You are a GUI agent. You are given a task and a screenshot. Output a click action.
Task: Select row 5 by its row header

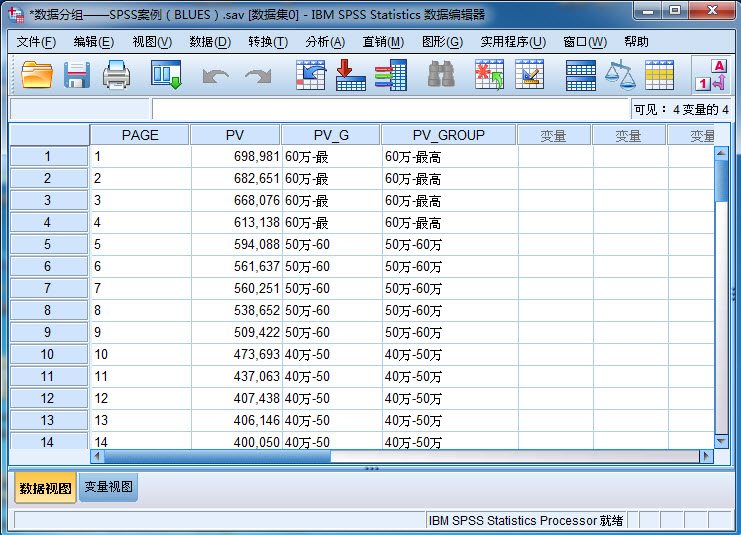[48, 244]
